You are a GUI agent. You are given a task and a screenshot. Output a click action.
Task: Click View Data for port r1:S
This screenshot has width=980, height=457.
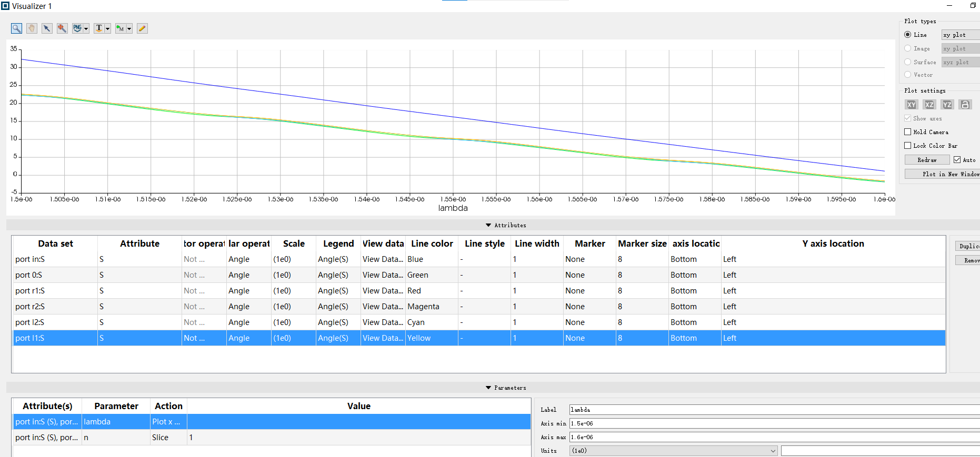click(x=383, y=291)
